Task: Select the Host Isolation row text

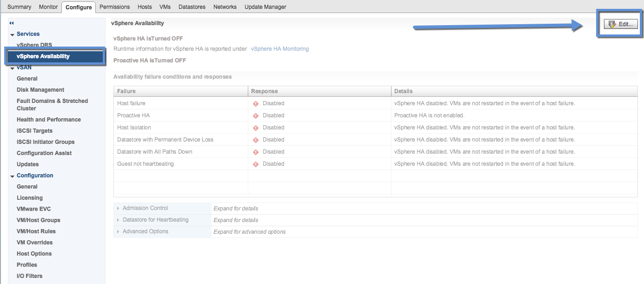Action: click(134, 128)
